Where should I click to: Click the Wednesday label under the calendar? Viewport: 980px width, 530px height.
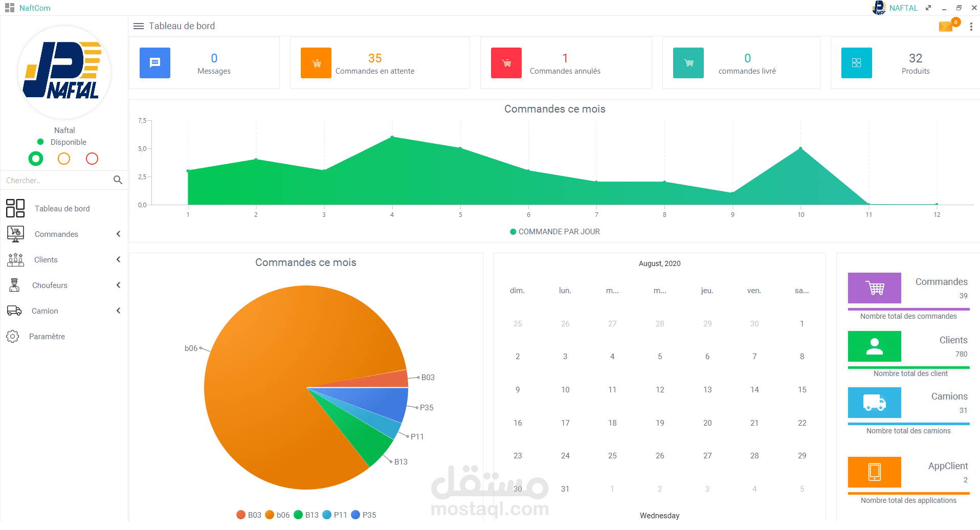[659, 516]
